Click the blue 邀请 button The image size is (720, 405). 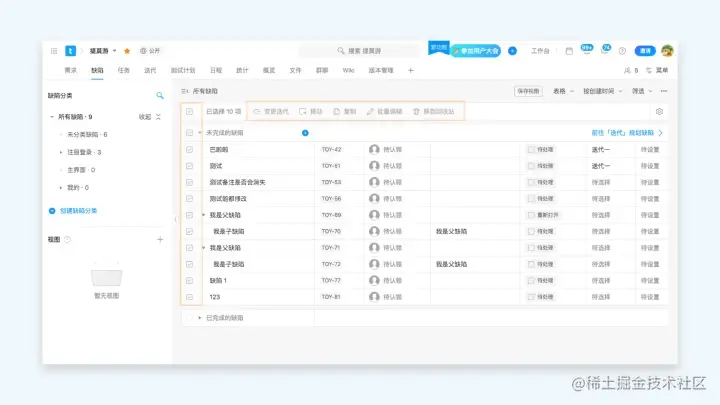[645, 51]
